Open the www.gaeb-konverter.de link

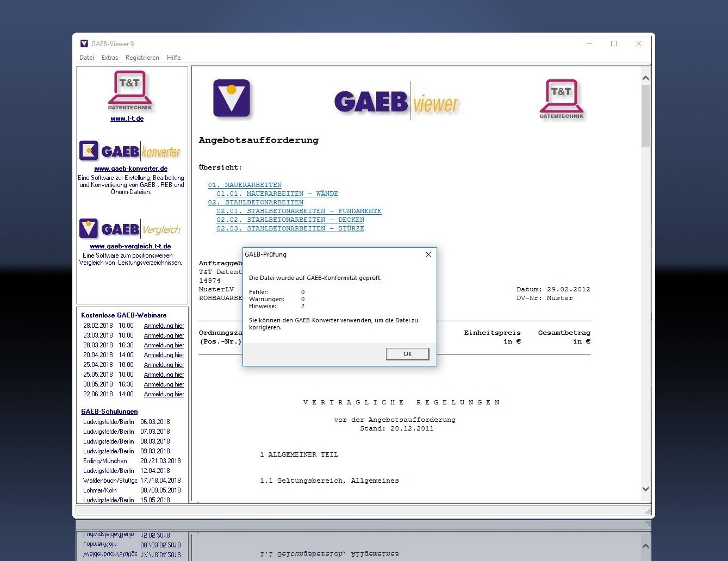[x=132, y=169]
